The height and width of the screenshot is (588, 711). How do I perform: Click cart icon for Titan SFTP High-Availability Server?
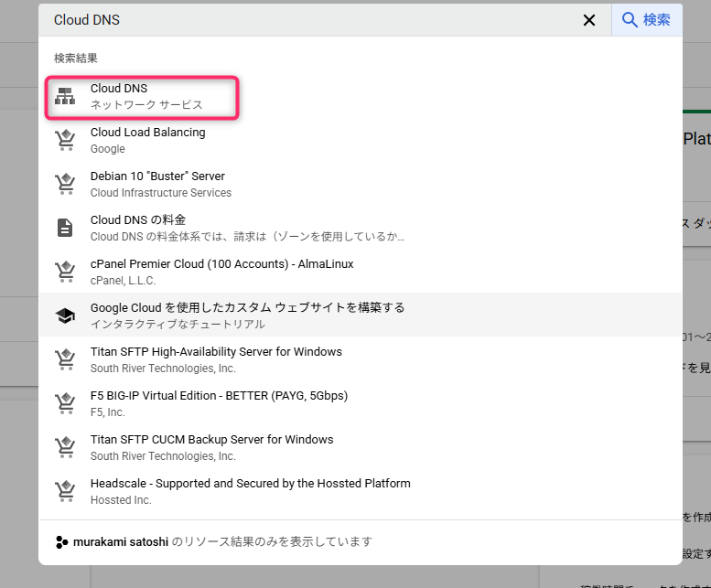pyautogui.click(x=65, y=359)
